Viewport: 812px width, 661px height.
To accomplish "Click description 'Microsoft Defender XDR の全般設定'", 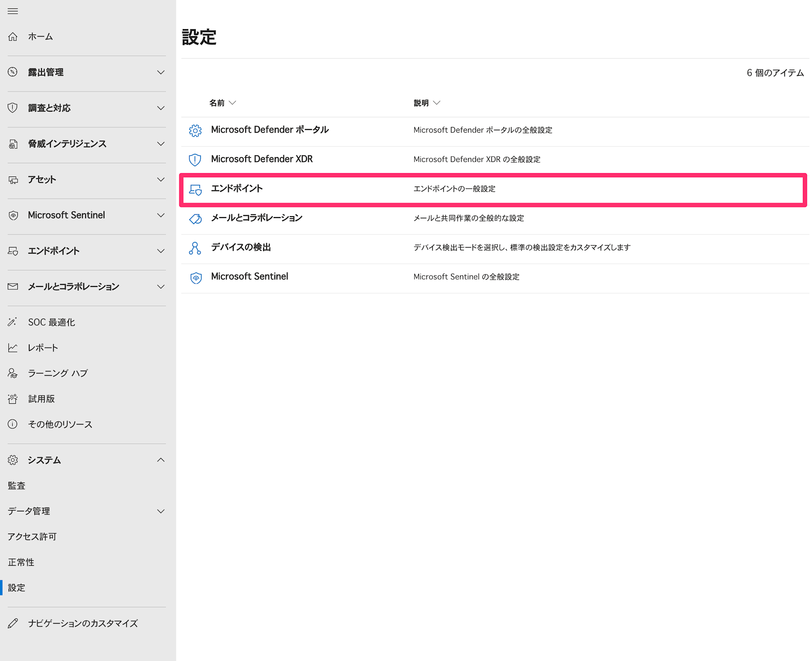I will point(477,159).
